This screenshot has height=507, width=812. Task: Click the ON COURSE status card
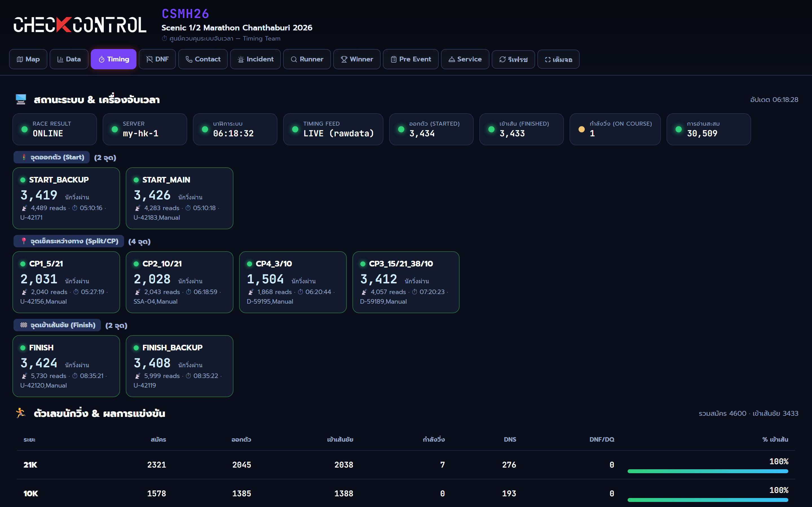[615, 129]
